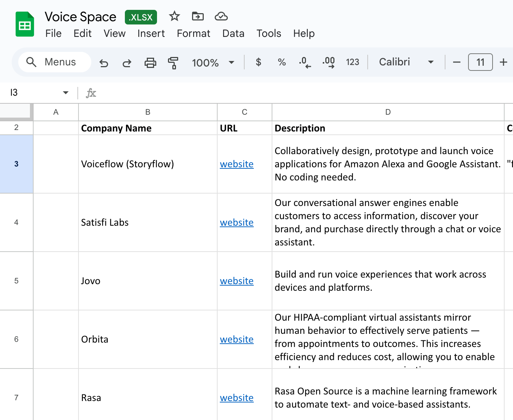Image resolution: width=513 pixels, height=420 pixels.
Task: Activate the paint format tool
Action: [173, 63]
